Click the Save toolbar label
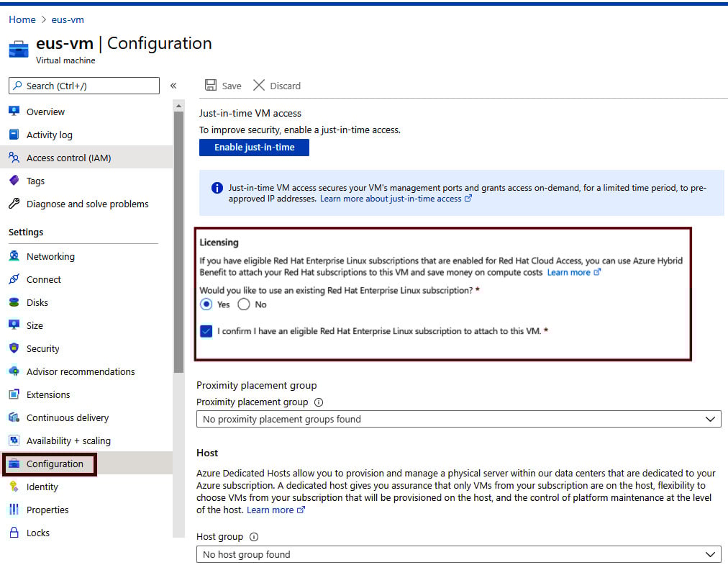This screenshot has height=565, width=728. coord(231,86)
